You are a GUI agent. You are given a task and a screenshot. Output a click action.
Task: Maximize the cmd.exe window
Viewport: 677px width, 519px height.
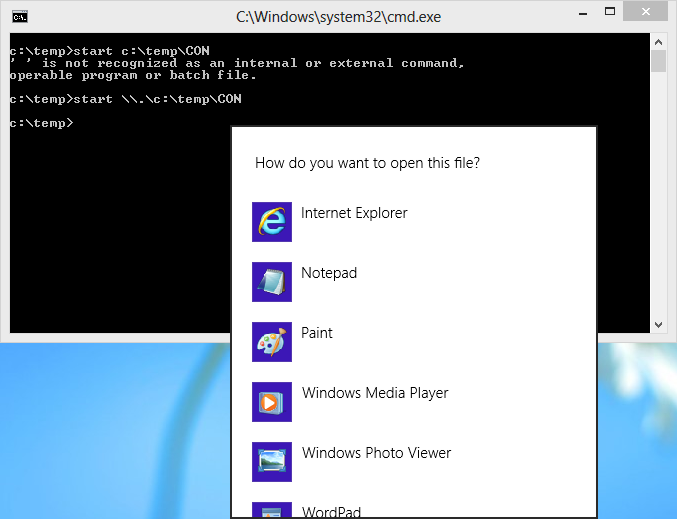coord(610,12)
